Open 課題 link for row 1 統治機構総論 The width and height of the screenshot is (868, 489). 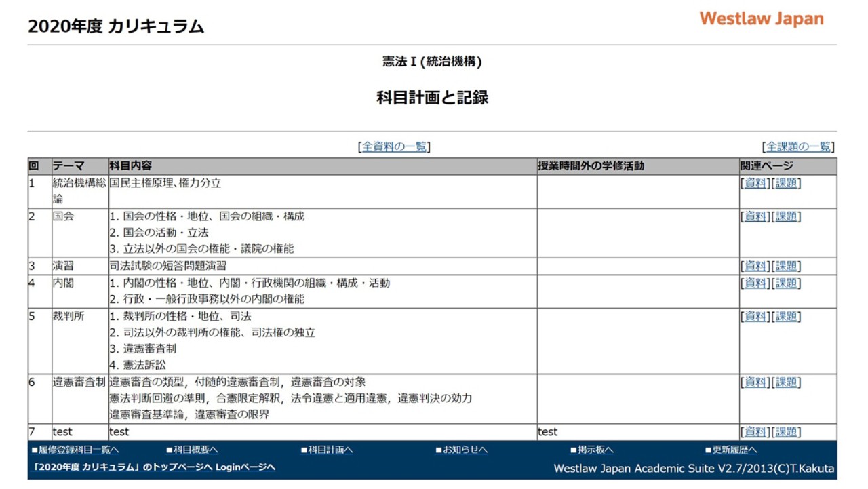click(x=785, y=182)
